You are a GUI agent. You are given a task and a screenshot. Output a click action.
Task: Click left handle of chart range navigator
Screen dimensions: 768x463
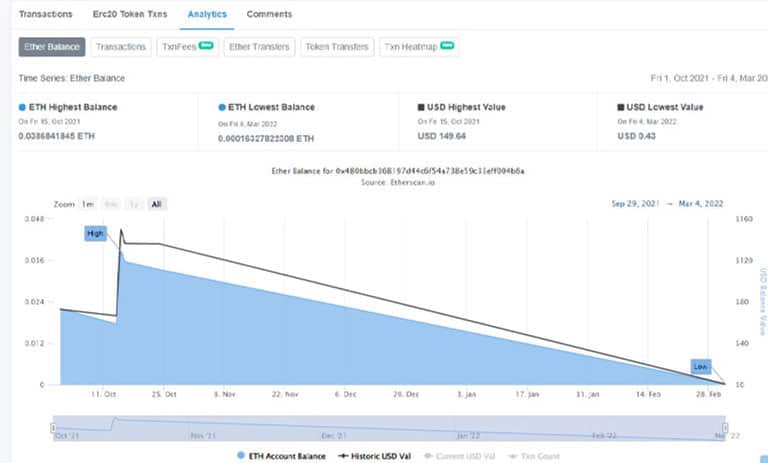pos(53,428)
